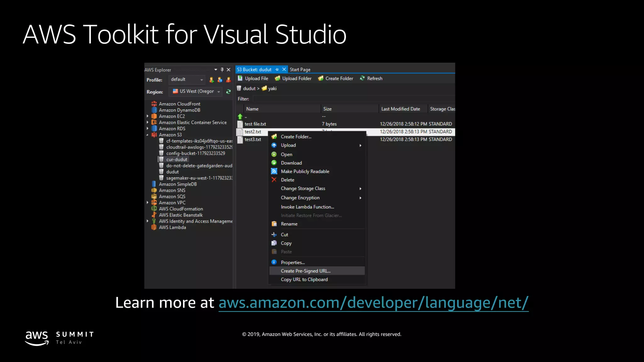Click the Amazon SQS icon
This screenshot has height=362, width=644.
[154, 196]
